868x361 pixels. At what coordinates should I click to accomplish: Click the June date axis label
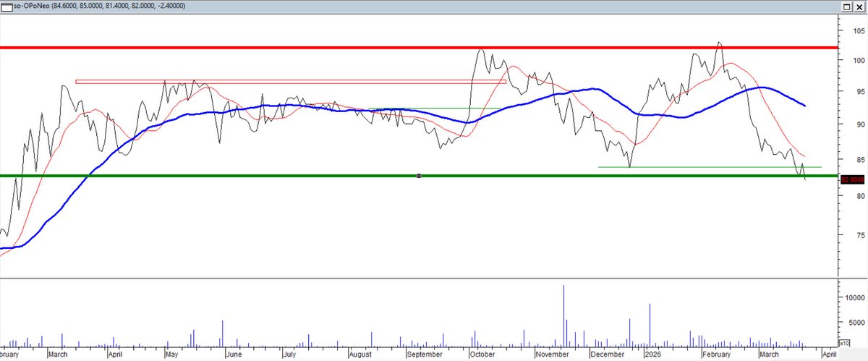click(x=233, y=354)
